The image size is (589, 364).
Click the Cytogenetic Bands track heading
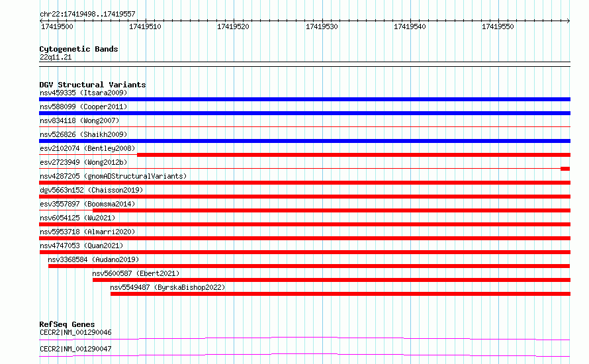(x=79, y=49)
